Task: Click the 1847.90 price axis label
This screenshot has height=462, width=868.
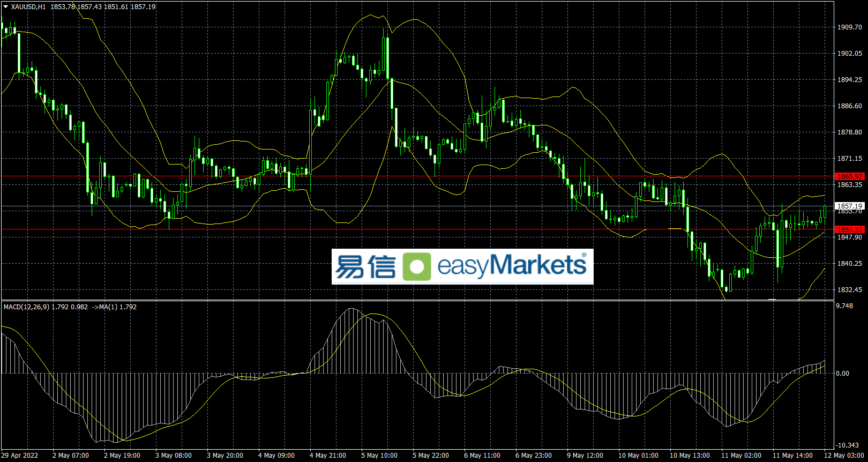Action: [x=850, y=237]
